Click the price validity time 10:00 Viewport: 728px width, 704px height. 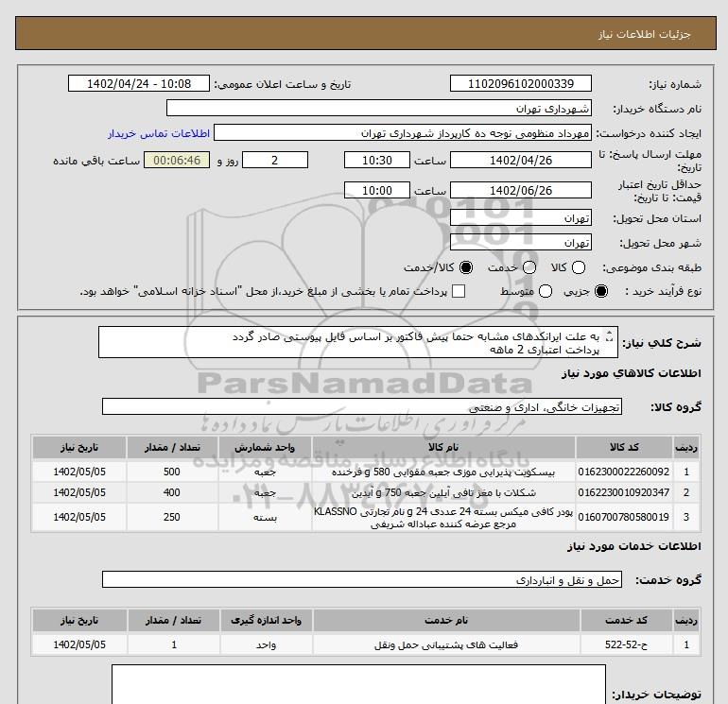click(377, 190)
